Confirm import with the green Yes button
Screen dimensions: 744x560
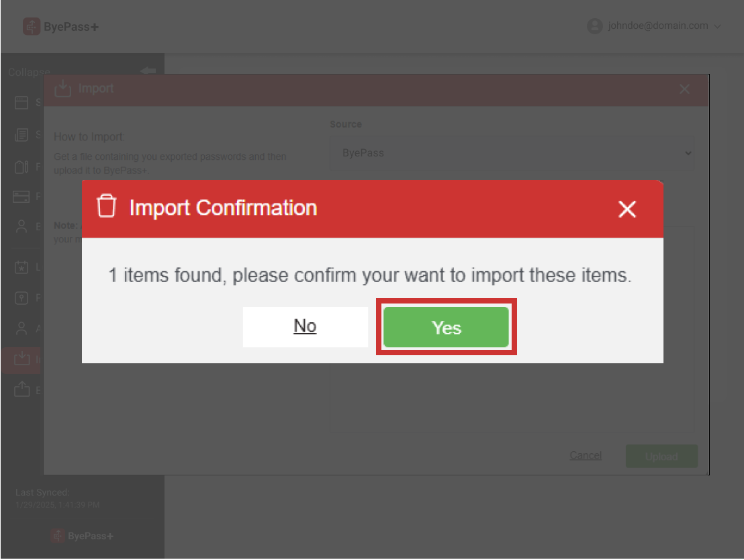click(x=446, y=327)
